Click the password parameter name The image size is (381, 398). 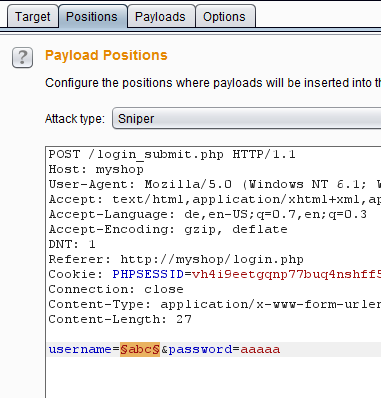point(200,349)
